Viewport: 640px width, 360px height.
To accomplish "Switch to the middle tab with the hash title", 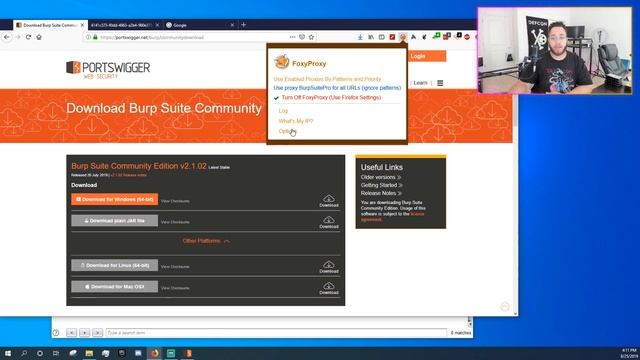I will click(x=125, y=25).
